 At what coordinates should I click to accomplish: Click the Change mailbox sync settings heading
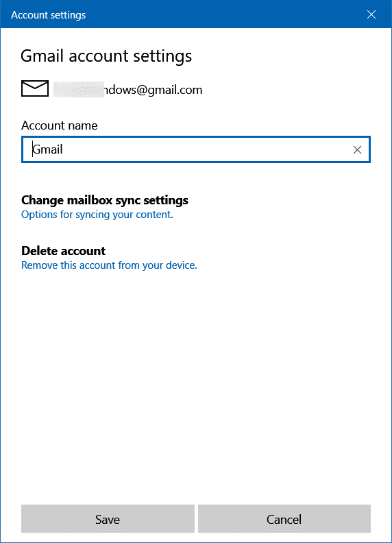tap(105, 200)
